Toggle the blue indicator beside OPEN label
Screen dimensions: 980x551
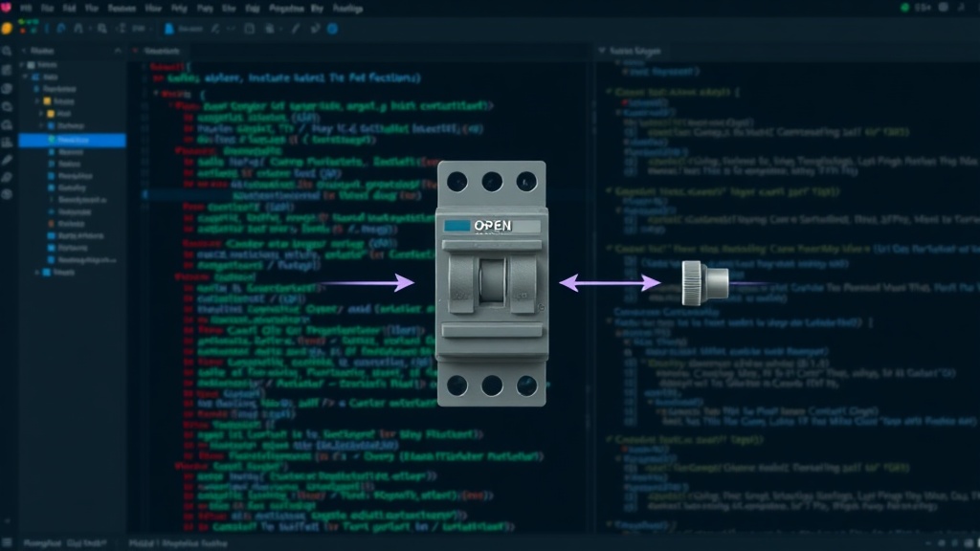tap(457, 226)
